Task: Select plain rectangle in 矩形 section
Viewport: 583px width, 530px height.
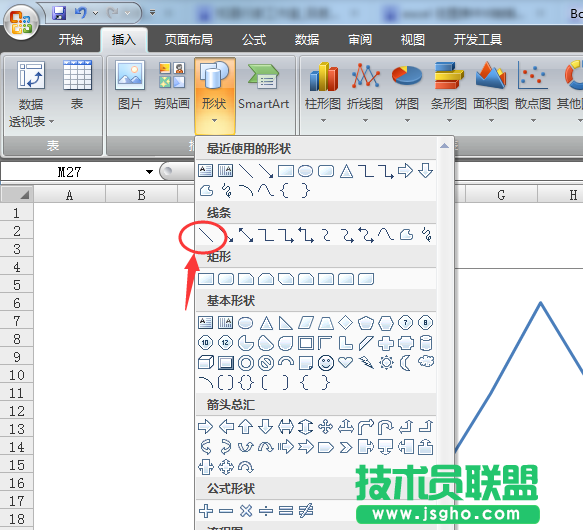Action: (206, 279)
